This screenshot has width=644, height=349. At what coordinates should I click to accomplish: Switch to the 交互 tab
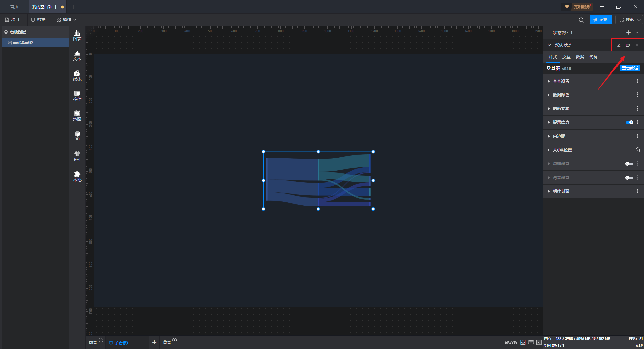point(567,57)
